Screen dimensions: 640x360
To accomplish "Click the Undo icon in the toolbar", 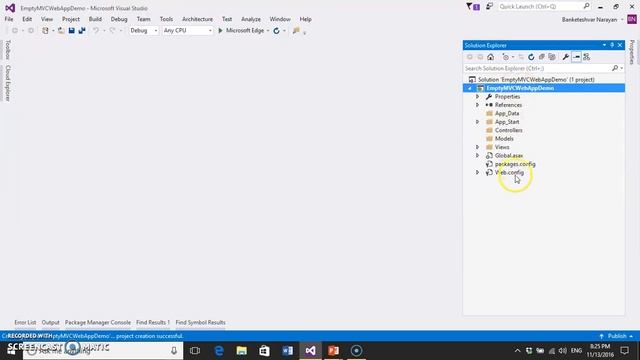I will [x=96, y=31].
